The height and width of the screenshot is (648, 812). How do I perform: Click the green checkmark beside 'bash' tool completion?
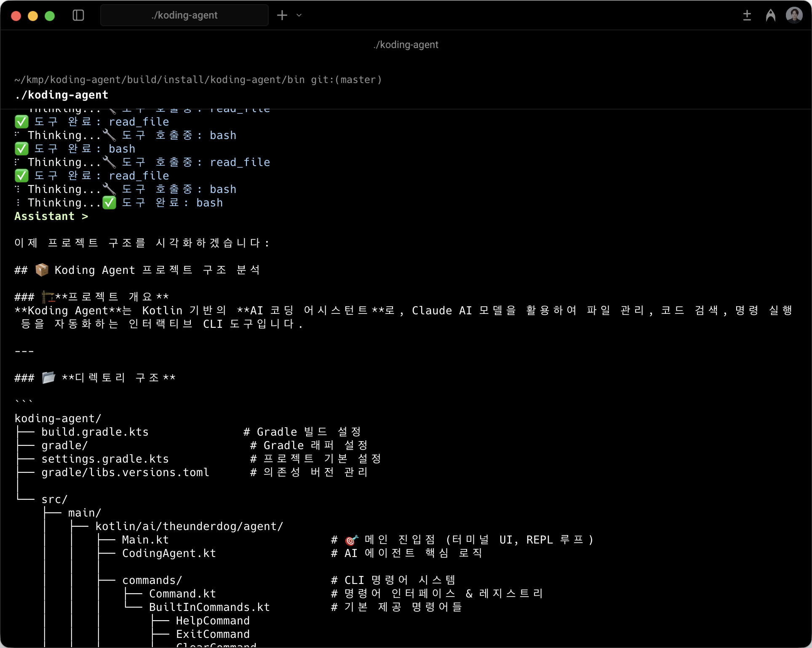21,149
